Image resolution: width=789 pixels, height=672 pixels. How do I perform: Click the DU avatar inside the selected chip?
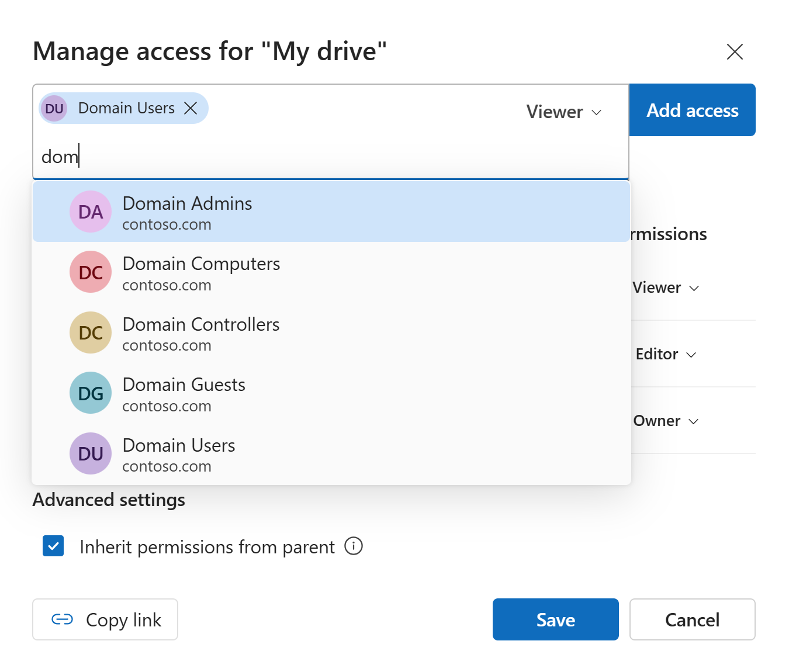click(x=53, y=108)
